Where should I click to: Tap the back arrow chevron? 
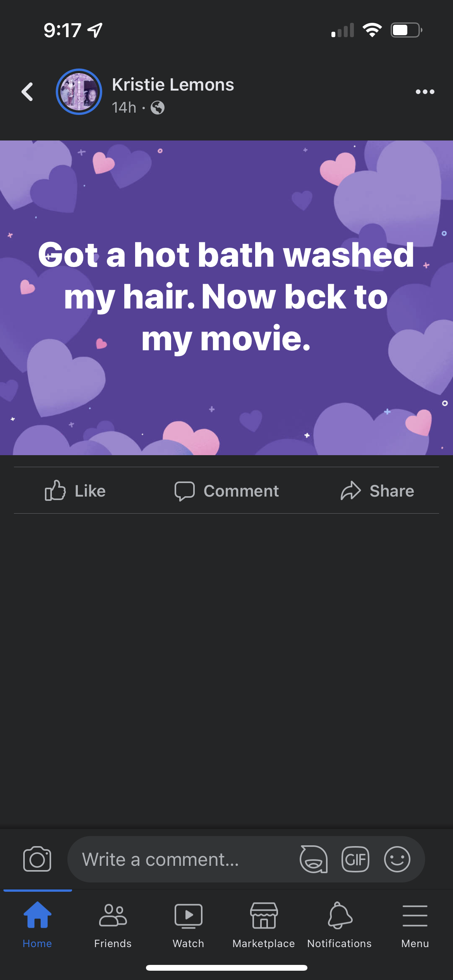(x=27, y=92)
